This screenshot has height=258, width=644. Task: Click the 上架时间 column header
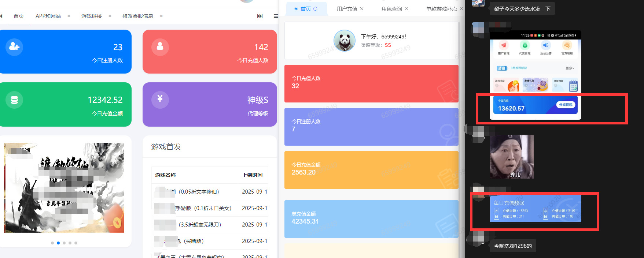pyautogui.click(x=252, y=175)
